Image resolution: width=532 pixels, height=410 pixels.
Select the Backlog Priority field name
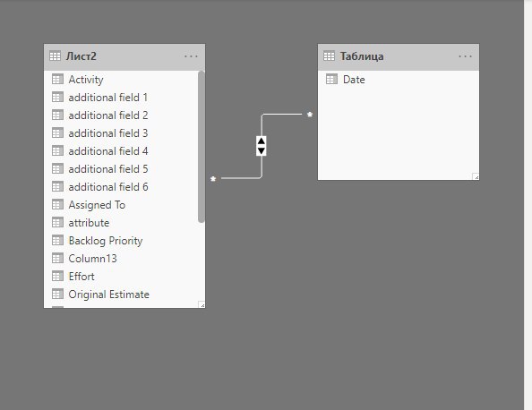click(x=106, y=241)
